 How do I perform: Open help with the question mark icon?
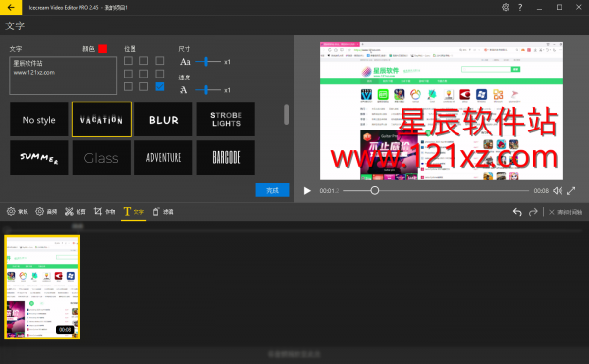(520, 7)
